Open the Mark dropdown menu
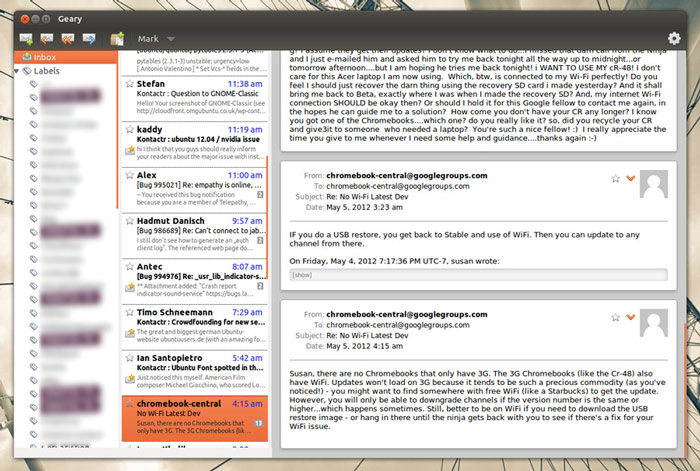Screen dimensions: 700x471 tap(156, 39)
